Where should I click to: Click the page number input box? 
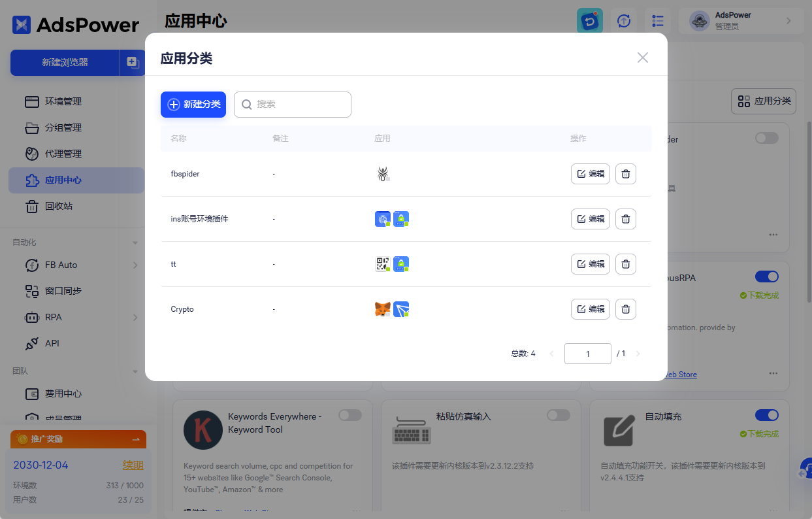point(588,354)
